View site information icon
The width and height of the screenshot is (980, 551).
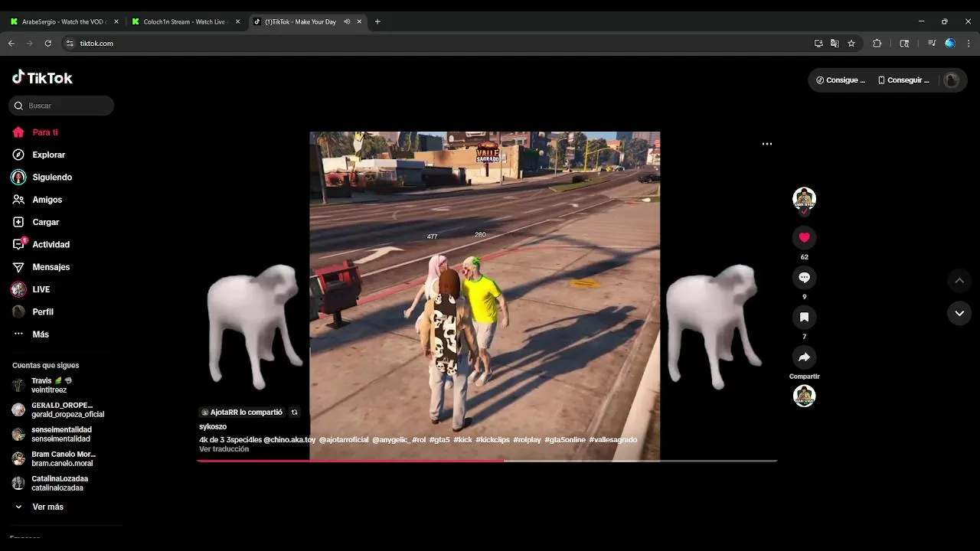(70, 44)
